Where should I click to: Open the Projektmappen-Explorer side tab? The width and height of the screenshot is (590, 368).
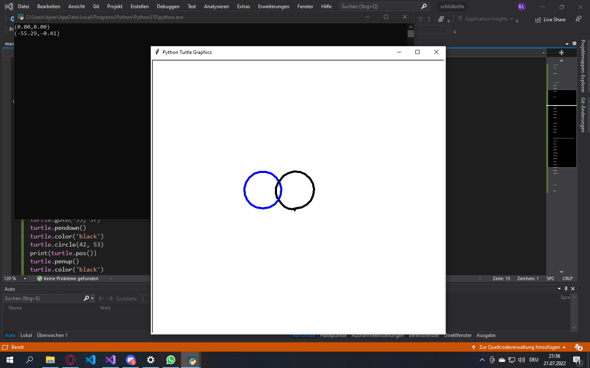[583, 66]
